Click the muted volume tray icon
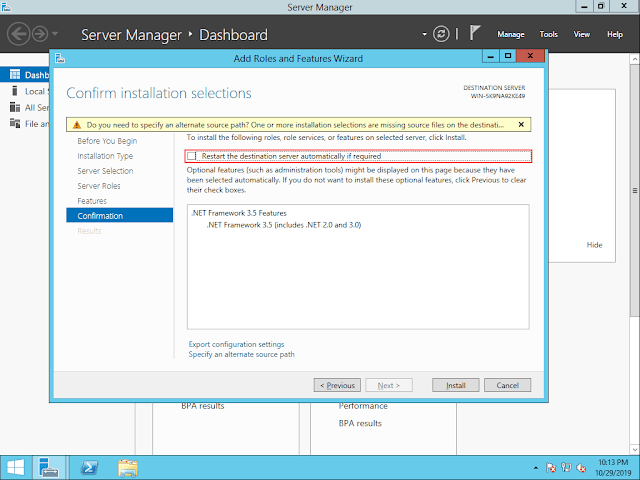This screenshot has height=480, width=640. 581,468
